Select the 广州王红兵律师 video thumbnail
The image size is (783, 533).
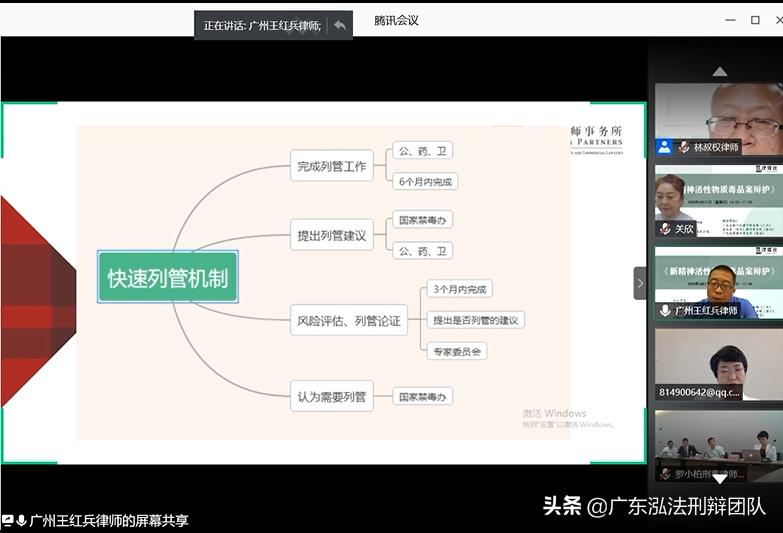719,283
